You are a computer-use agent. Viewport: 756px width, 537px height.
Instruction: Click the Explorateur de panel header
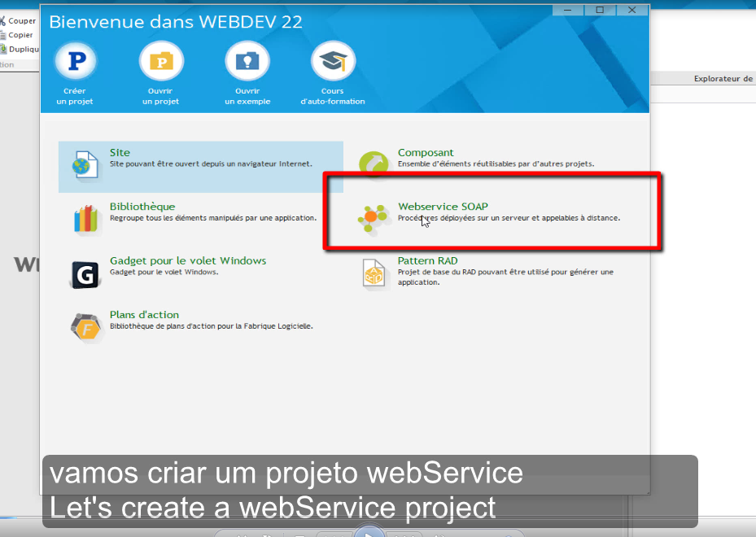click(x=723, y=79)
